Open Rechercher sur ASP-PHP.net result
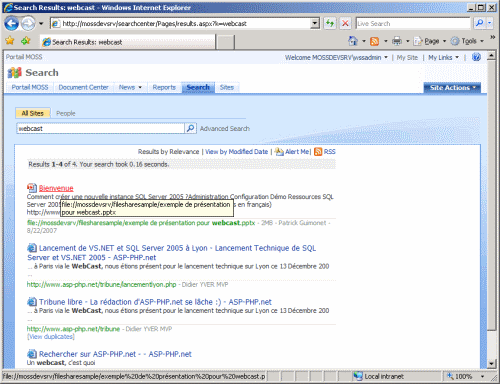This screenshot has width=500, height=384. tap(115, 354)
